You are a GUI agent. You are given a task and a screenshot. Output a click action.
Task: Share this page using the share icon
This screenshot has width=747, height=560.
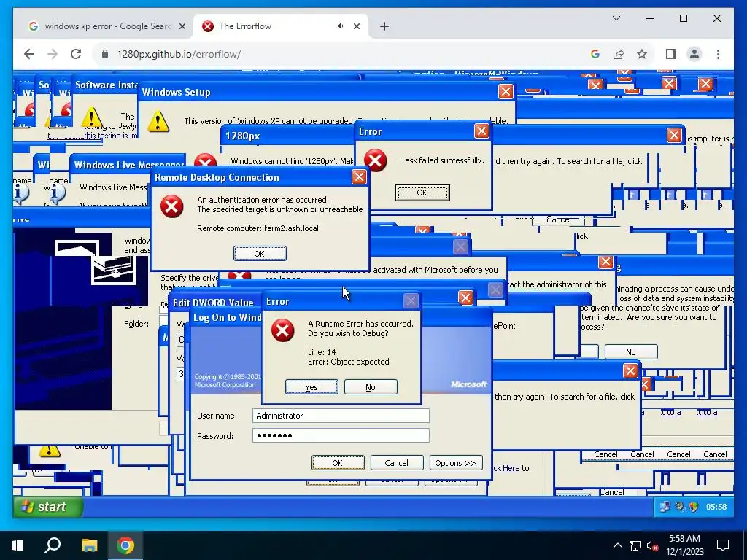pos(619,54)
